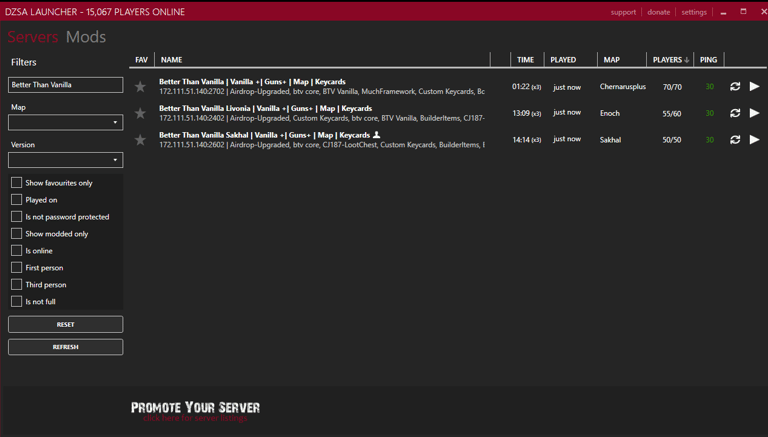Viewport: 768px width, 437px height.
Task: Sort servers by PLAYED column
Action: (x=563, y=60)
